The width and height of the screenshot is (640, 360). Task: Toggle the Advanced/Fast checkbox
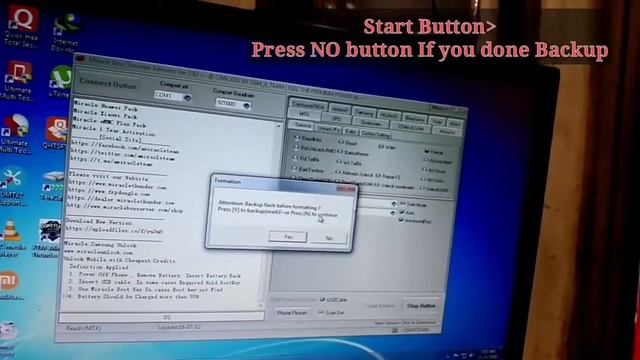coord(414,220)
